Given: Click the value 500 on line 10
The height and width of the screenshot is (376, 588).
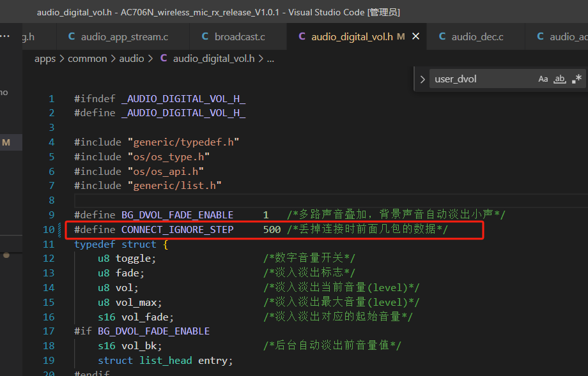Looking at the screenshot, I should pyautogui.click(x=272, y=230).
